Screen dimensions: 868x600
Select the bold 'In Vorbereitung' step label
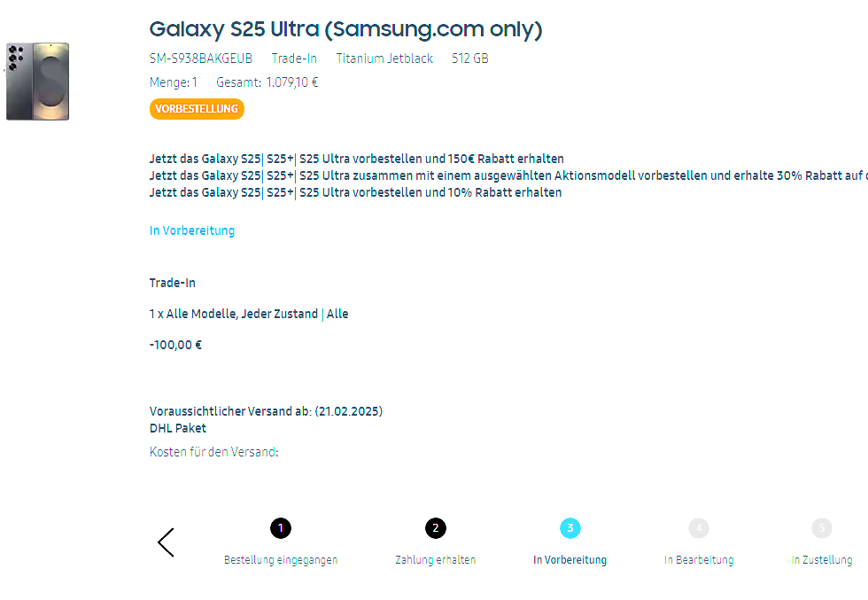(x=570, y=560)
